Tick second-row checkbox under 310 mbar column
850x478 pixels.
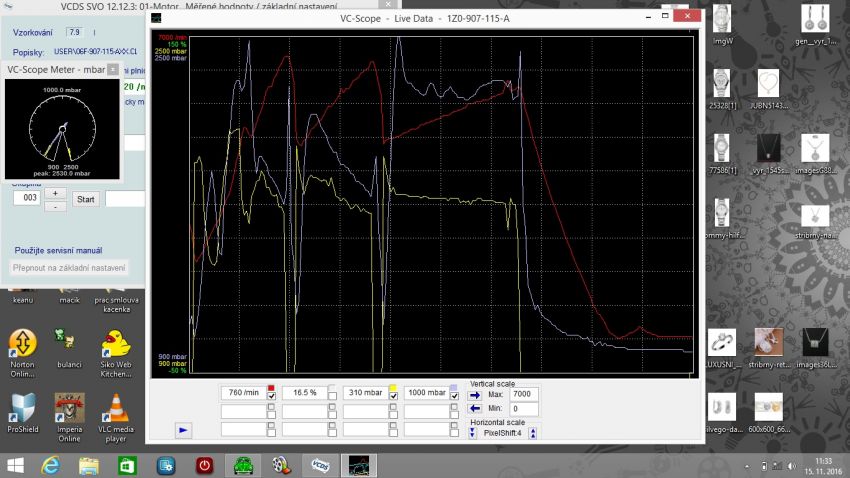pos(393,415)
